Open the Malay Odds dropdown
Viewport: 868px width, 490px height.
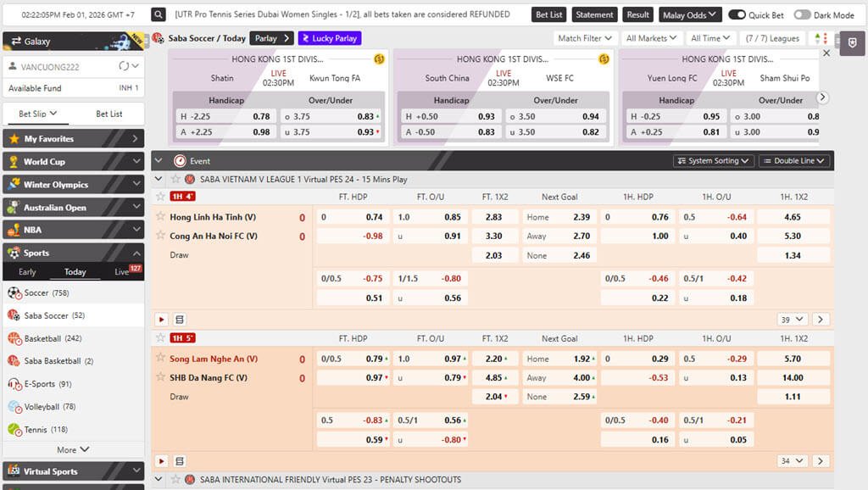pos(690,14)
